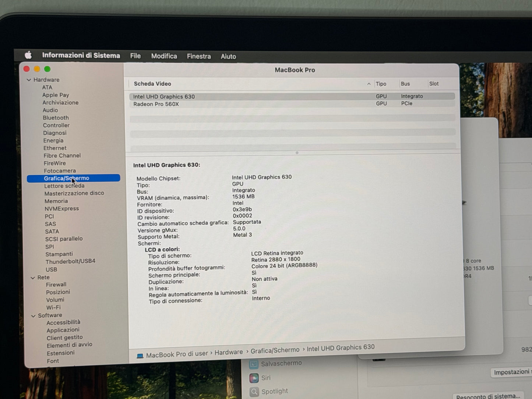This screenshot has width=532, height=399.
Task: Open the Aiuto menu
Action: 228,56
